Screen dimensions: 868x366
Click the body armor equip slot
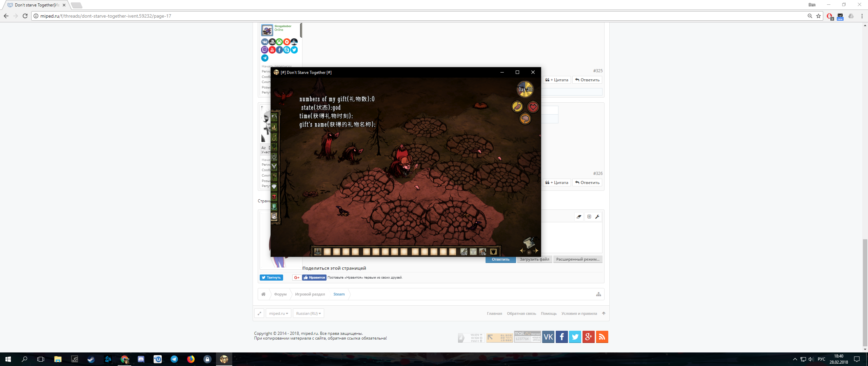(x=473, y=252)
